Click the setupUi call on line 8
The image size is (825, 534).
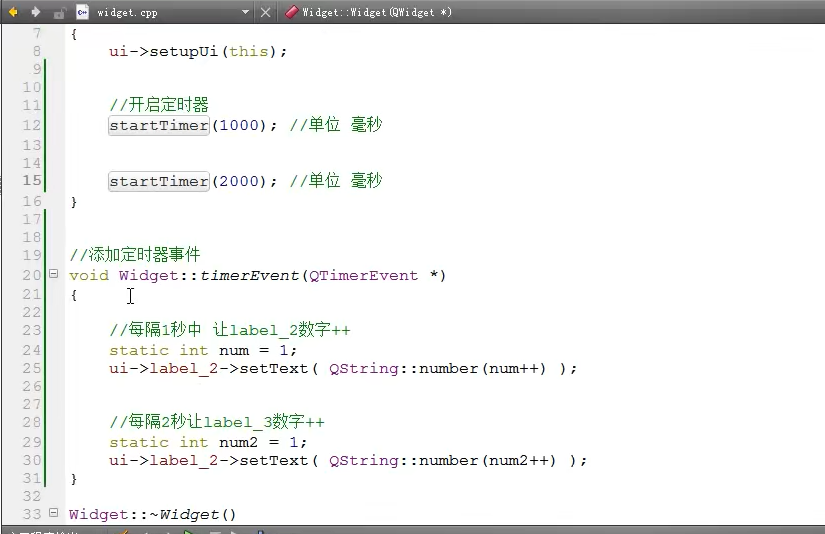[184, 52]
